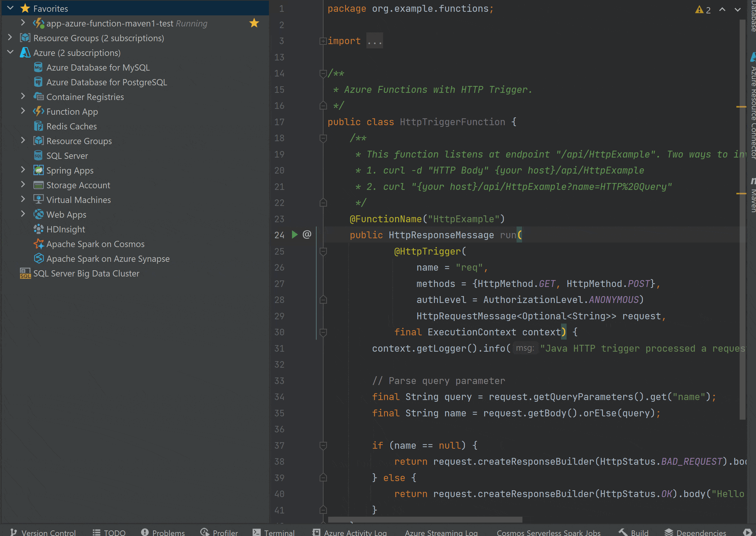Expand the nested Resource Groups node
Image resolution: width=756 pixels, height=536 pixels.
click(x=23, y=140)
